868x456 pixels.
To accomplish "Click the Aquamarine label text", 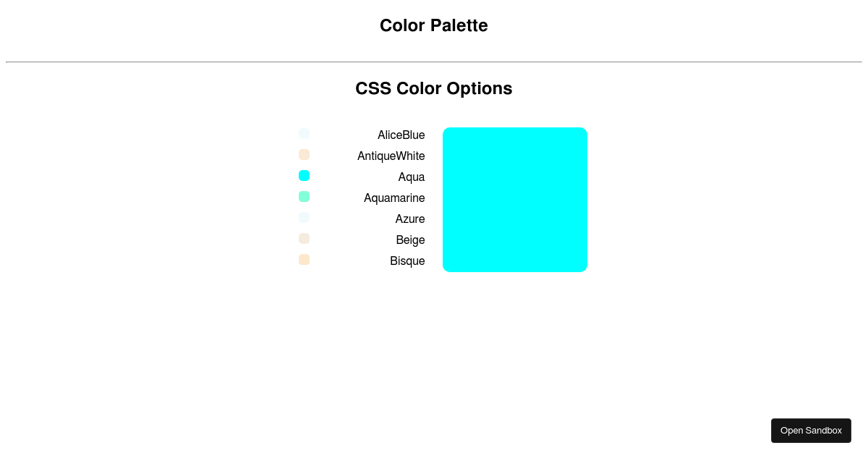I will pos(394,198).
